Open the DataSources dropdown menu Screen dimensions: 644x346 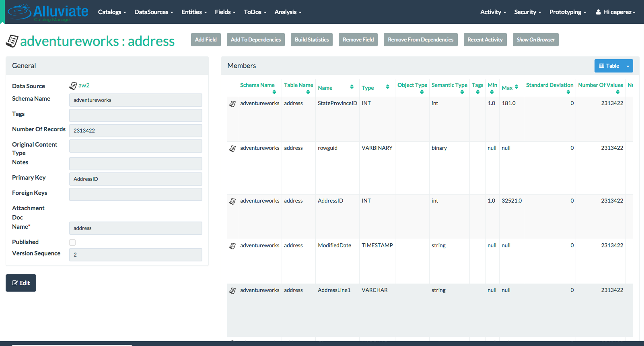point(154,12)
